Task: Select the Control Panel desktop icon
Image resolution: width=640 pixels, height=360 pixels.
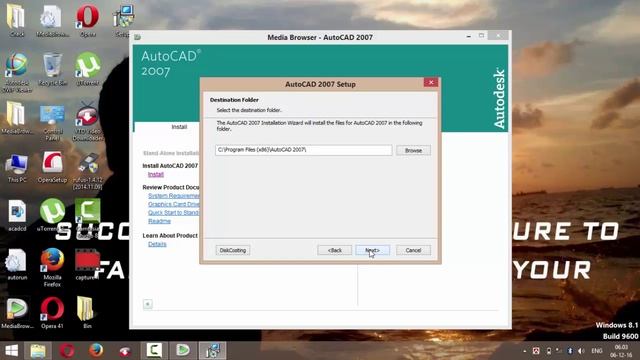Action: click(52, 122)
